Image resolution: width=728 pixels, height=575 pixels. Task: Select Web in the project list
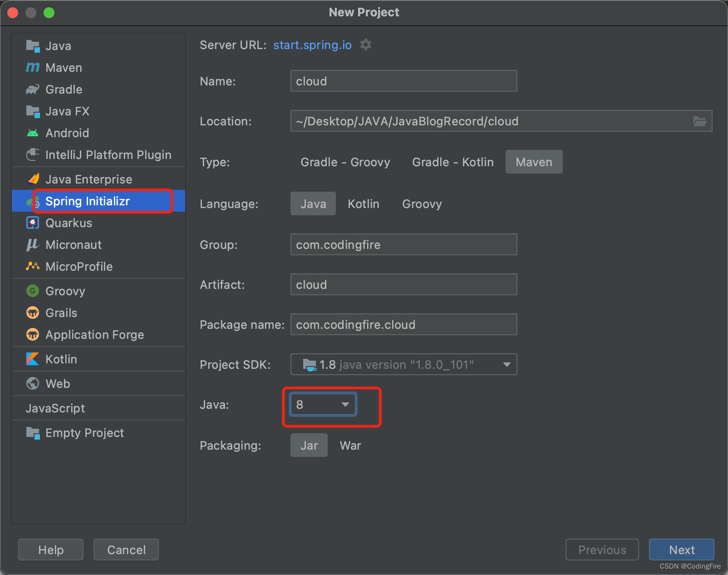[98, 384]
